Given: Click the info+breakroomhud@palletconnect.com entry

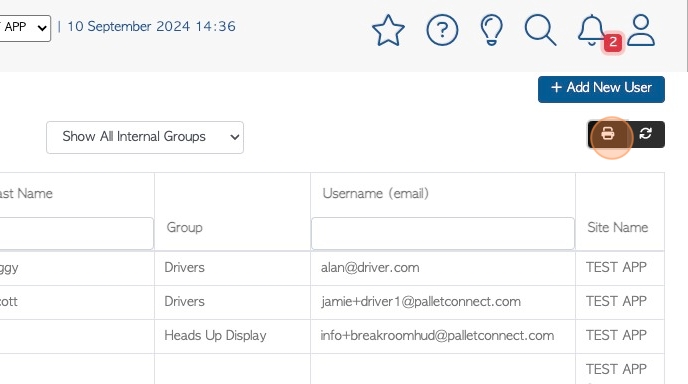Looking at the screenshot, I should 437,336.
